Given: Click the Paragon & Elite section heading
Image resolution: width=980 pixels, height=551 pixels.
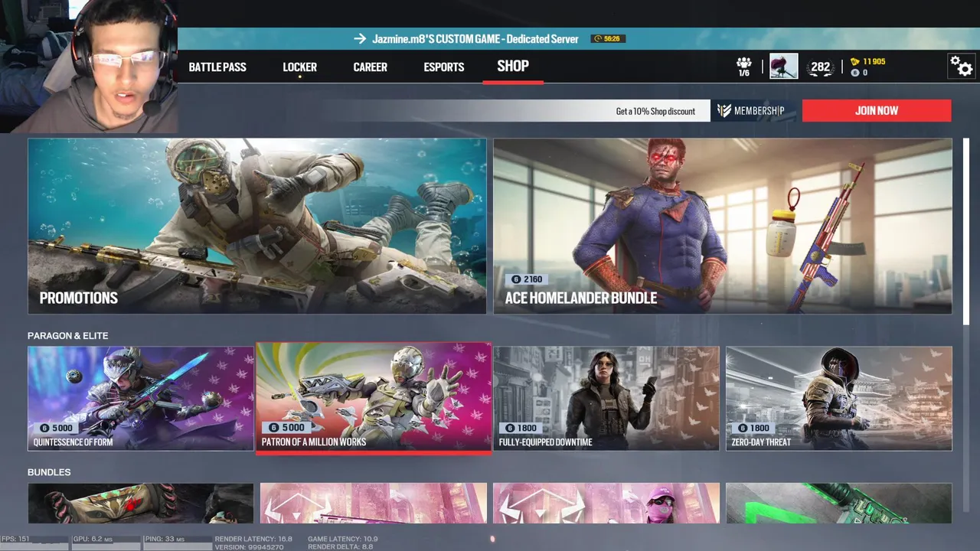Looking at the screenshot, I should pyautogui.click(x=68, y=336).
